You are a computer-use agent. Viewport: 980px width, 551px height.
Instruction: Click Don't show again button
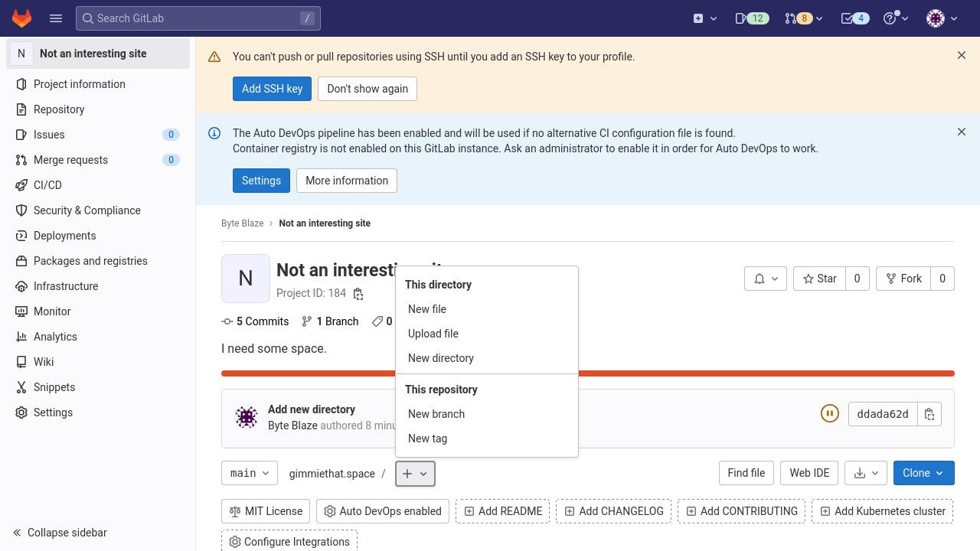pyautogui.click(x=367, y=89)
